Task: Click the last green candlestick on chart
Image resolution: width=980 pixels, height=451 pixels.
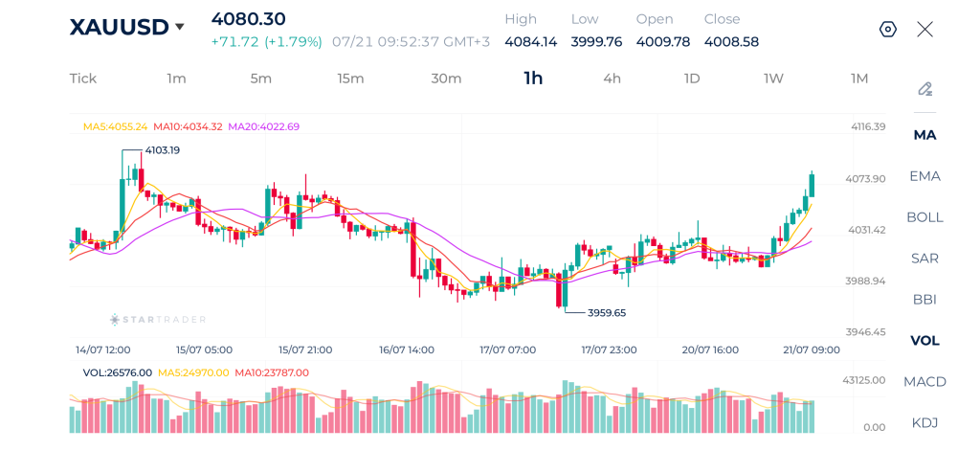Action: 812,184
